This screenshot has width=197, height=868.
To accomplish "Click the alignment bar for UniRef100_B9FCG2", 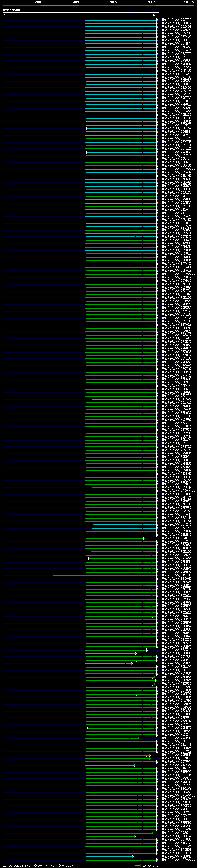I will (111, 836).
